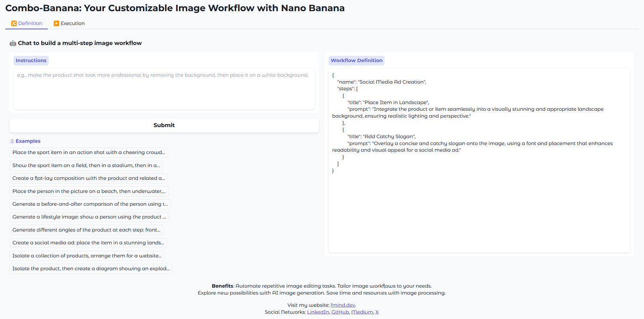Open the fmind.dev website link

[343, 305]
